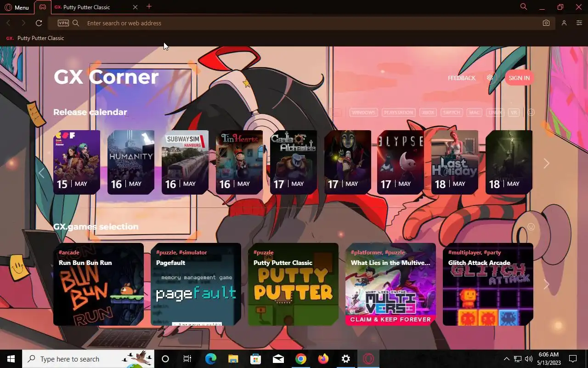This screenshot has width=588, height=368.
Task: Expand hidden system tray icons
Action: click(x=507, y=359)
